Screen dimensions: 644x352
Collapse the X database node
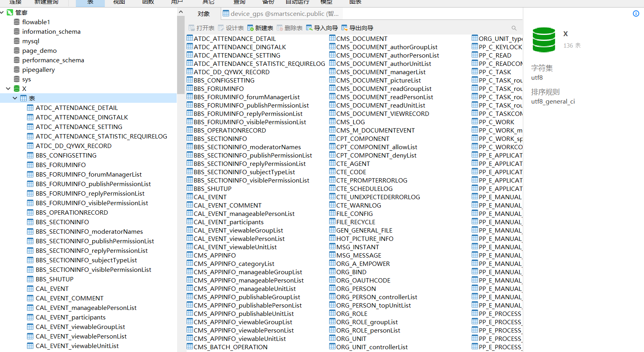[x=8, y=88]
